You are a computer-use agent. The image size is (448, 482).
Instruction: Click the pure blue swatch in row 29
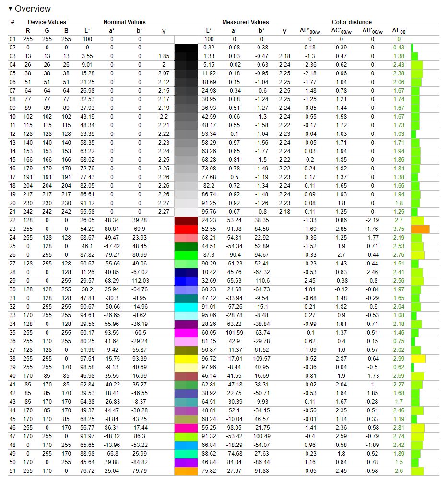pyautogui.click(x=186, y=281)
